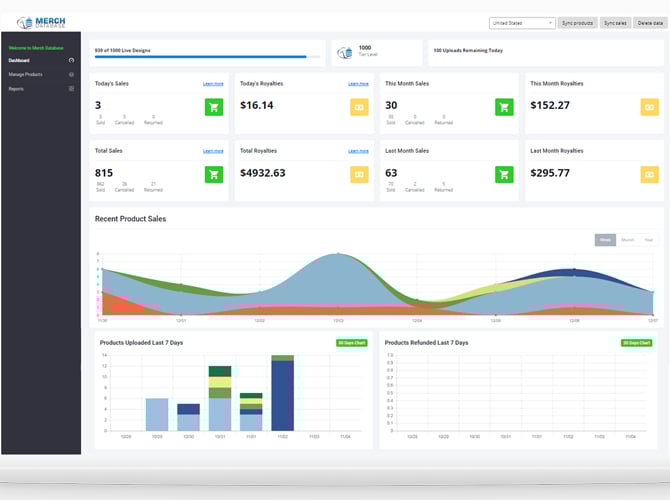
Task: Click the Sync sales button
Action: click(x=615, y=23)
